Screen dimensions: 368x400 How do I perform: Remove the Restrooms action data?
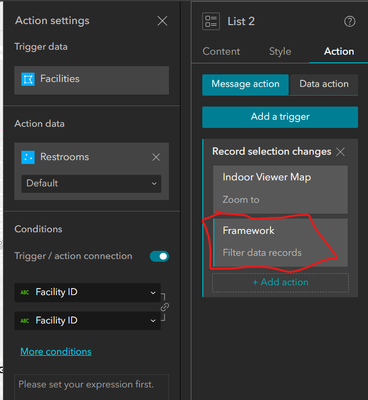pyautogui.click(x=156, y=157)
